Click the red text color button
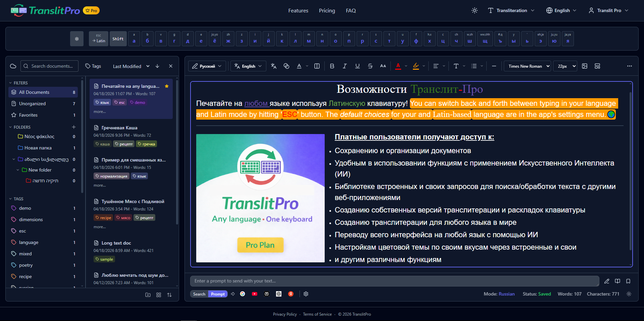 [x=398, y=66]
